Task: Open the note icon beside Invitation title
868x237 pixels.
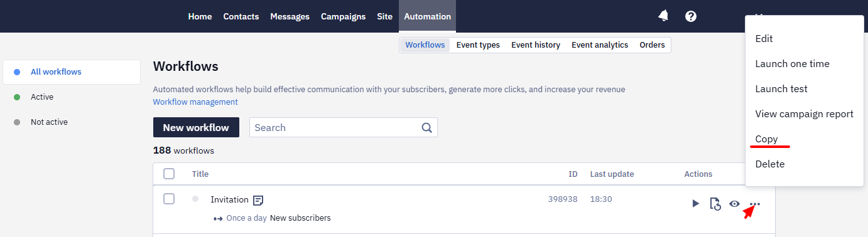Action: pyautogui.click(x=258, y=200)
